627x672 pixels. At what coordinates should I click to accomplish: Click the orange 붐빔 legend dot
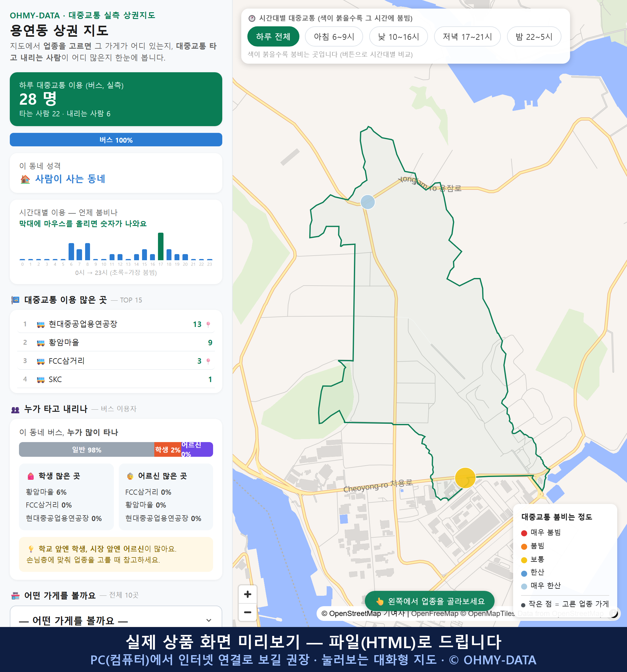[x=524, y=546]
